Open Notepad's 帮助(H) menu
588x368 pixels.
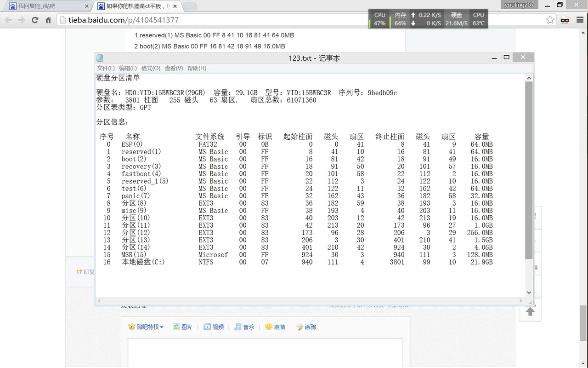pyautogui.click(x=197, y=68)
